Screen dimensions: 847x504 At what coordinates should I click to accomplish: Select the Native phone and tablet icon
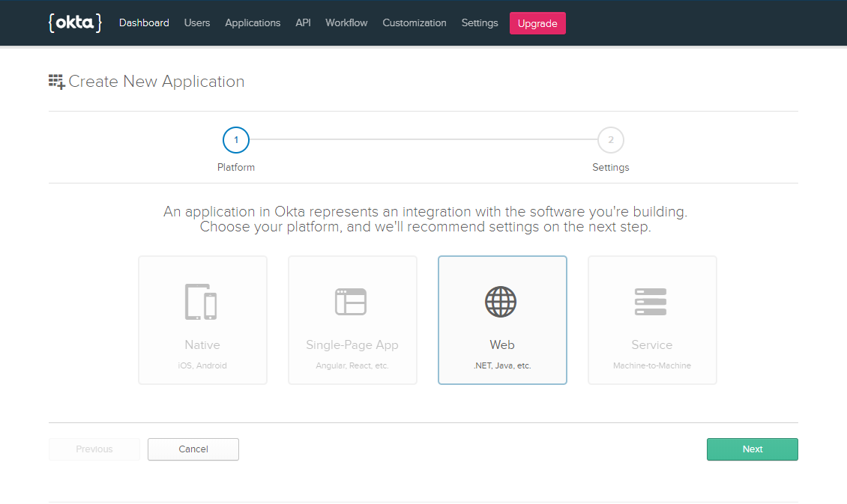coord(201,302)
